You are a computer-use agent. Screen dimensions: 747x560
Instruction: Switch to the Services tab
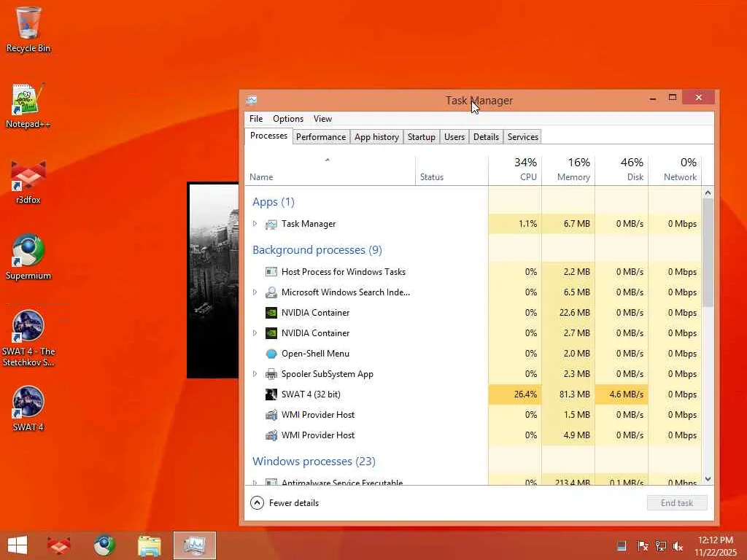[x=522, y=137]
